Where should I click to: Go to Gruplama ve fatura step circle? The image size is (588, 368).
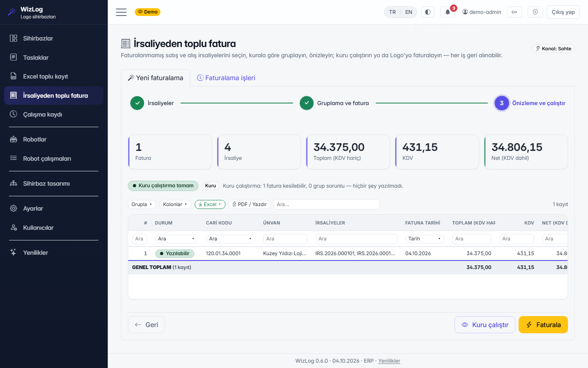pos(307,103)
